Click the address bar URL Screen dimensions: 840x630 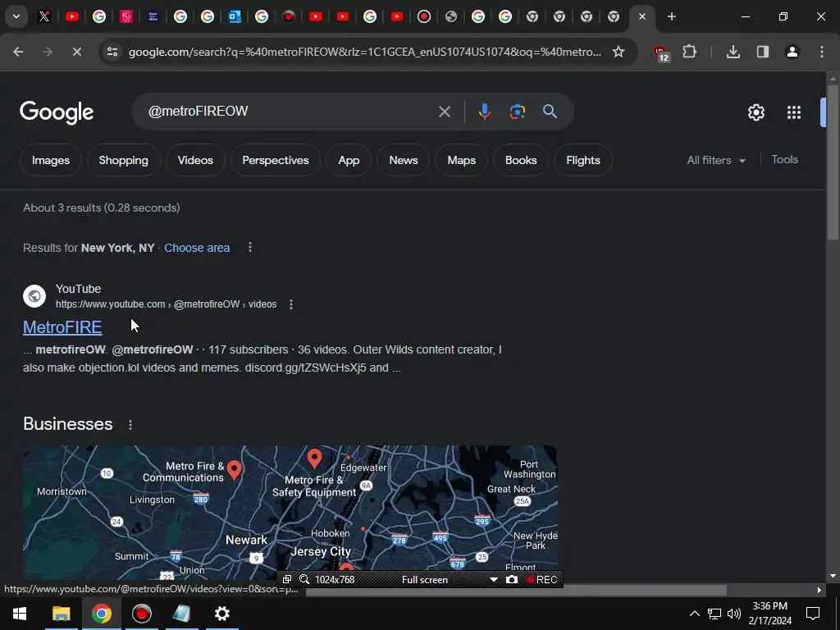[365, 52]
